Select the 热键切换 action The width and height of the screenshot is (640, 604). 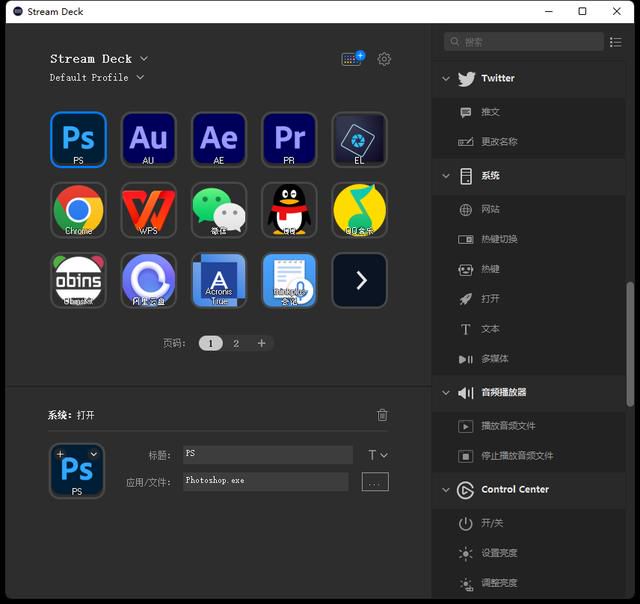click(529, 239)
